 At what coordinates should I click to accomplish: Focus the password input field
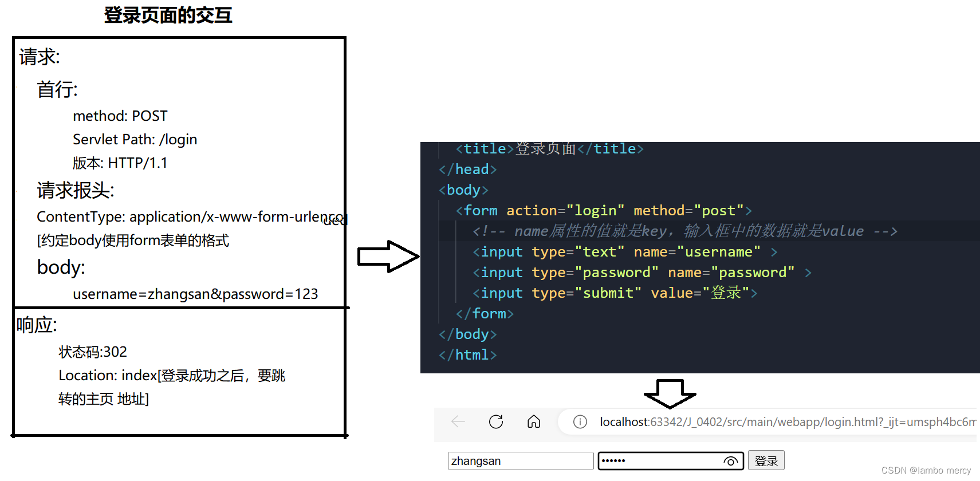[x=671, y=461]
